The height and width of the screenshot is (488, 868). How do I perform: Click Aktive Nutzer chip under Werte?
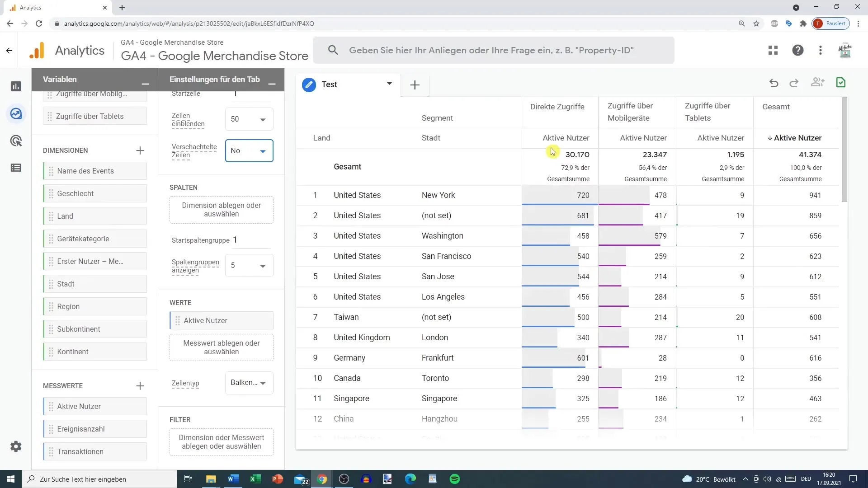[222, 320]
